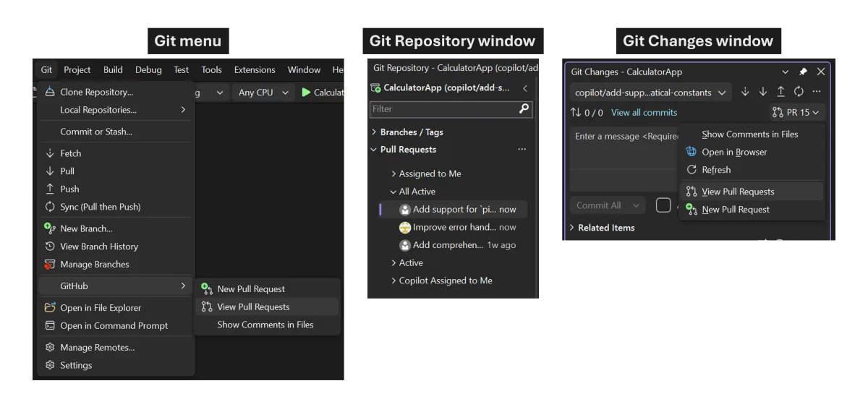This screenshot has width=868, height=407.
Task: Open the PR 15 dropdown
Action: (x=796, y=113)
